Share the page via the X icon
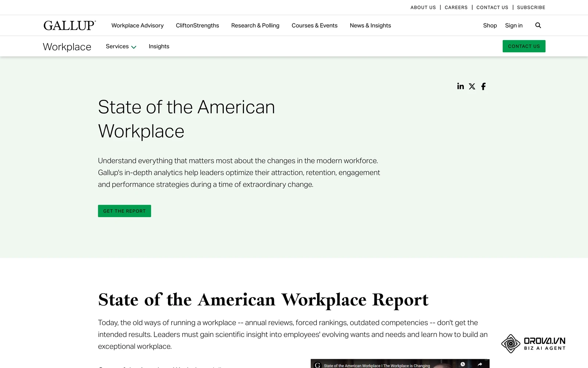Screen dimensions: 588x368 [x=472, y=86]
